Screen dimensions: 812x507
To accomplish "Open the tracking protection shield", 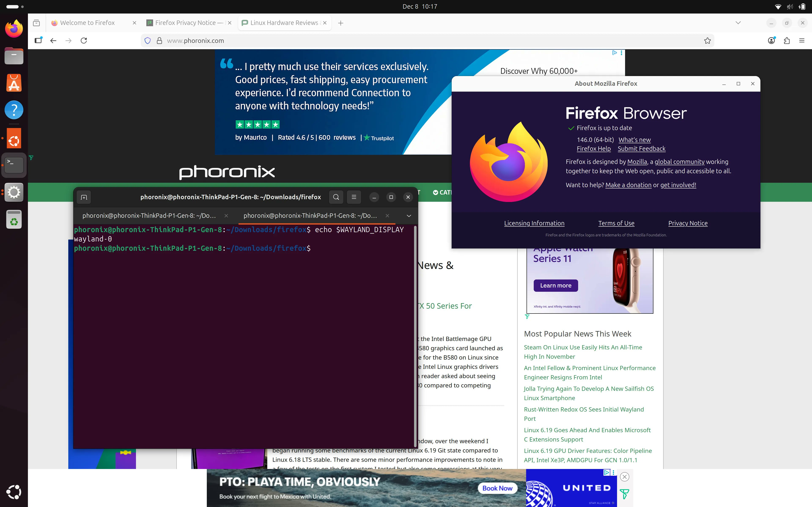I will coord(148,41).
